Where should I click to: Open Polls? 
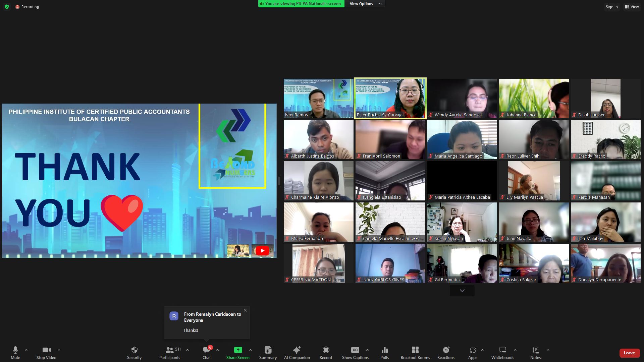click(x=385, y=353)
